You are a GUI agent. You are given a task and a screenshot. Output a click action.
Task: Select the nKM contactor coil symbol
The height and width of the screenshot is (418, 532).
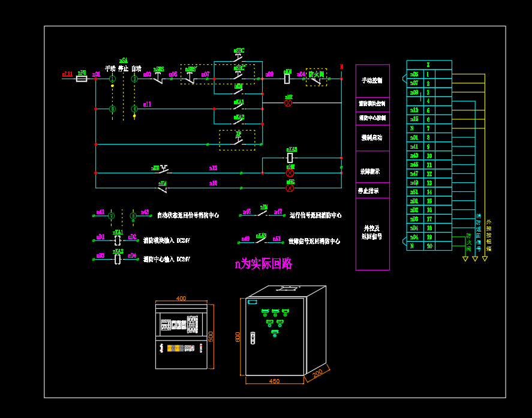point(287,79)
